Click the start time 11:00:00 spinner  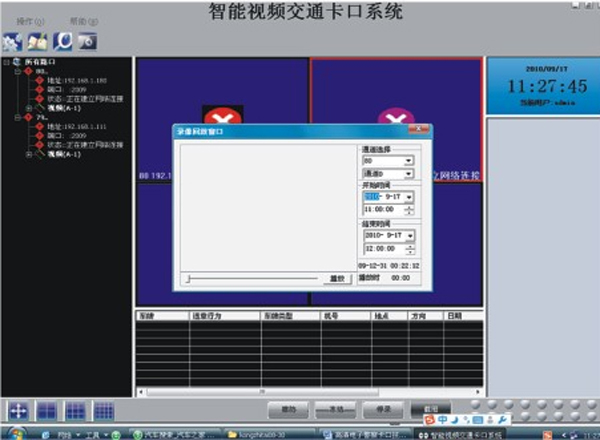point(409,211)
